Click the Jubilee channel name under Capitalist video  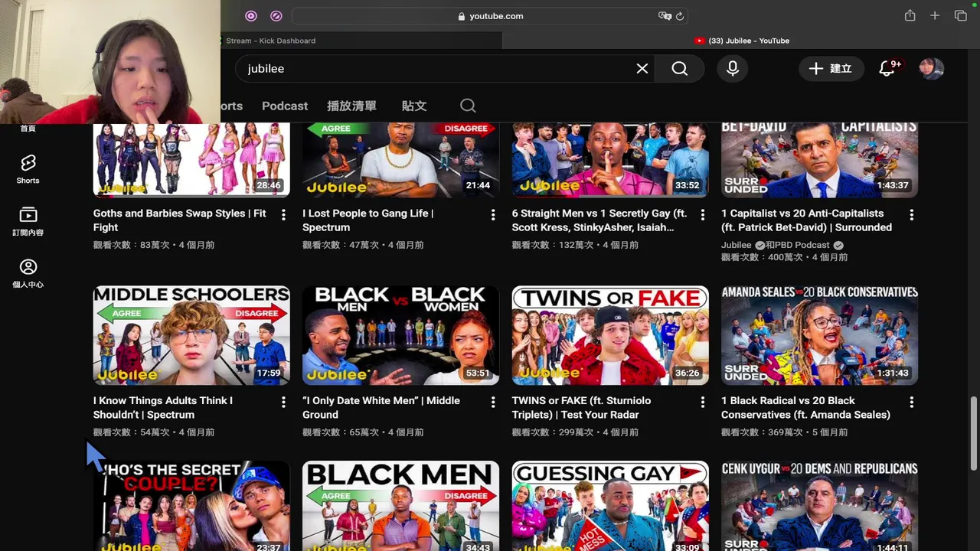[x=736, y=245]
